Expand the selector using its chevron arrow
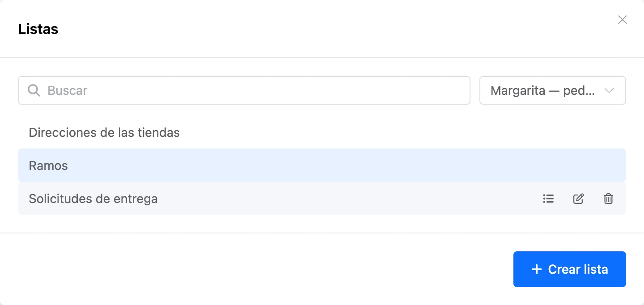644x305 pixels. click(x=609, y=90)
